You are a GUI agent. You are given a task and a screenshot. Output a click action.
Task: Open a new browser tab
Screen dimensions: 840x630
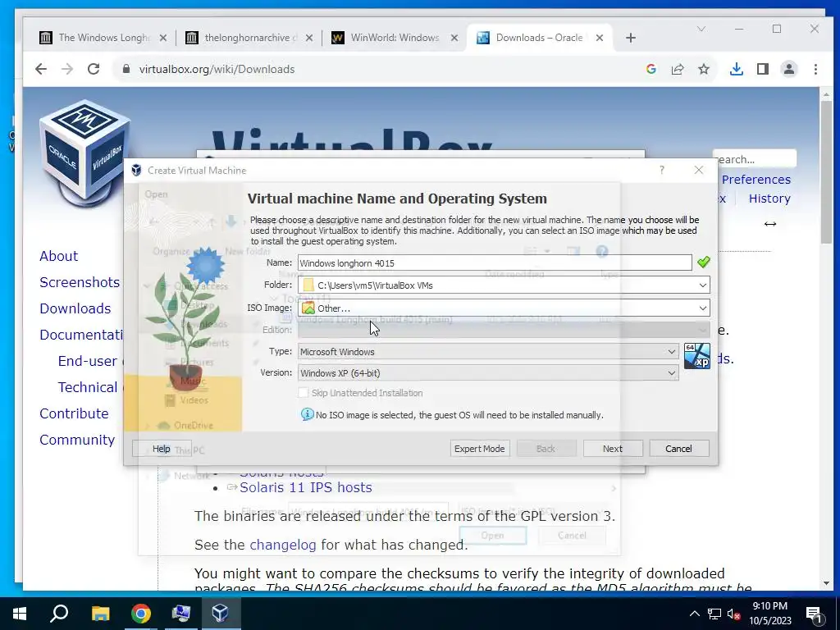click(x=631, y=38)
